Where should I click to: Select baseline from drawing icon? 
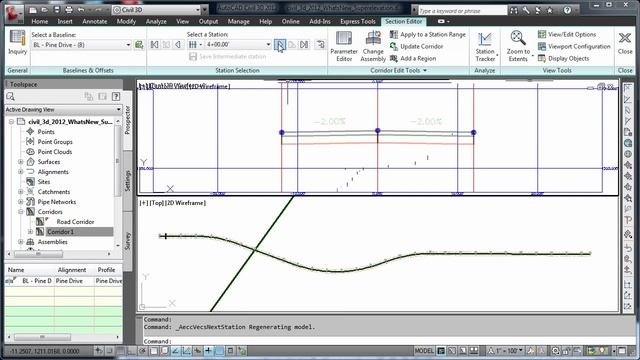[139, 44]
